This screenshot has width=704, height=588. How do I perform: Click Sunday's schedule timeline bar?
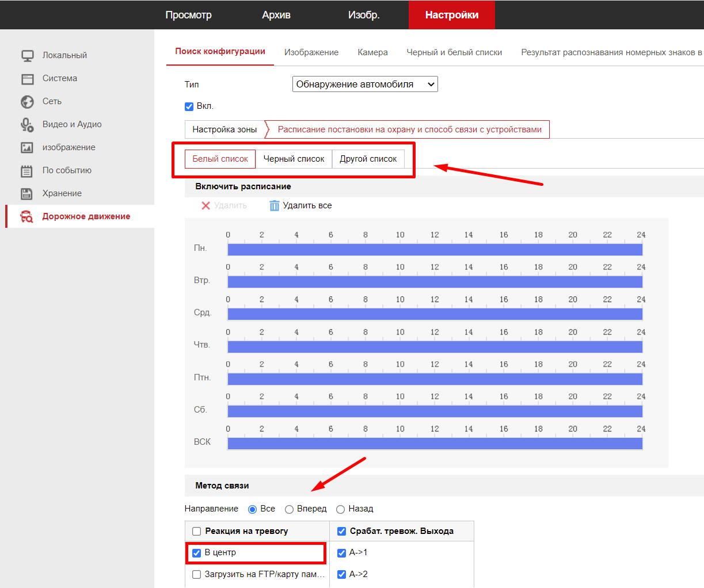click(x=435, y=444)
